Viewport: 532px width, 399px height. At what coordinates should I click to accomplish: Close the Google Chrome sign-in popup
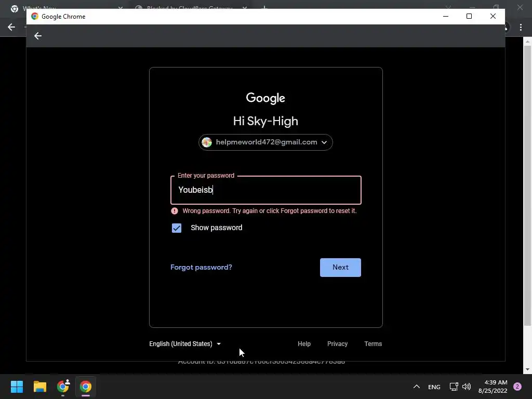[493, 16]
